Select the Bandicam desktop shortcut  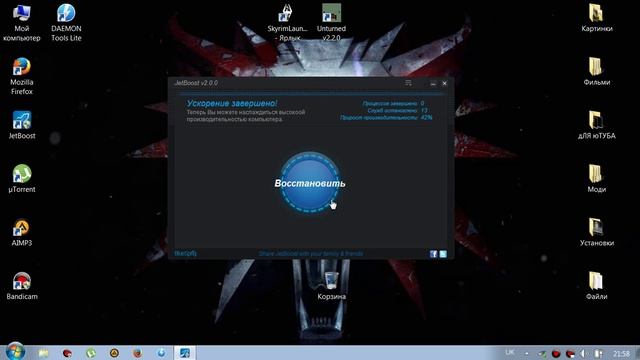(22, 286)
